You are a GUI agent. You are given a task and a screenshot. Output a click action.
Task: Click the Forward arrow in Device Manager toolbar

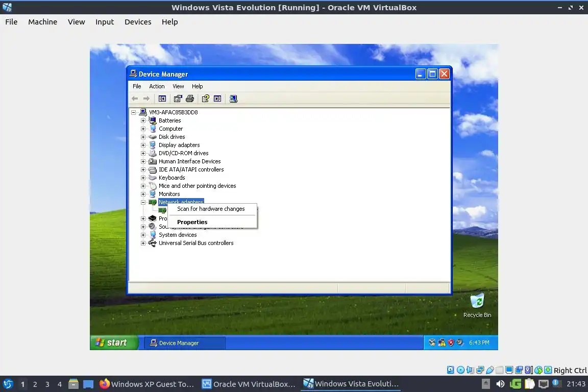point(146,99)
